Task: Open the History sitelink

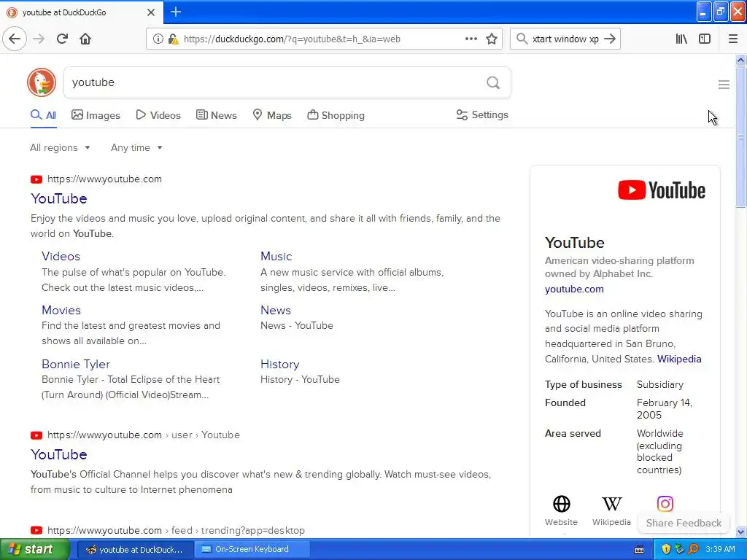Action: pos(279,365)
